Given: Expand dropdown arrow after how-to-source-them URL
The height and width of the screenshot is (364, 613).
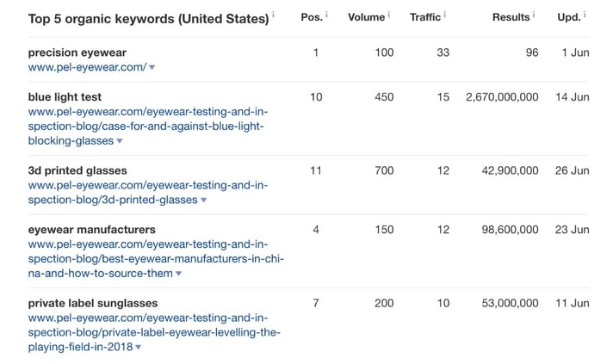Looking at the screenshot, I should click(179, 274).
